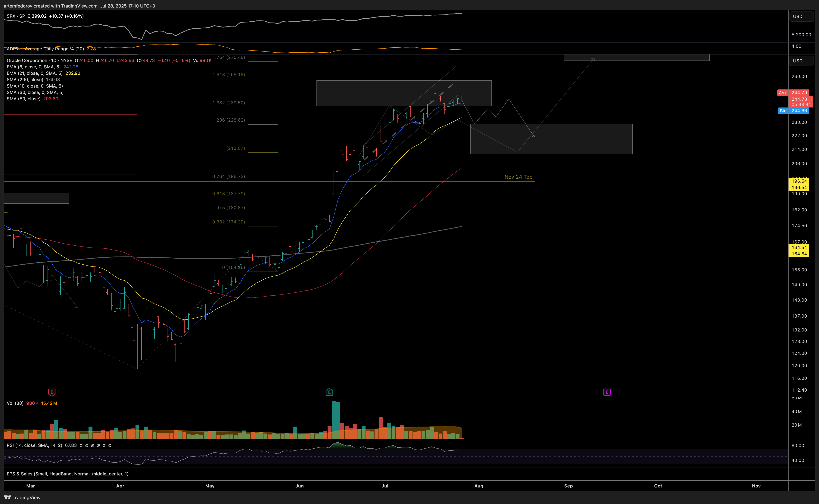The height and width of the screenshot is (504, 819).
Task: Click the 0.5 (180.87) Fibonacci label
Action: (231, 207)
